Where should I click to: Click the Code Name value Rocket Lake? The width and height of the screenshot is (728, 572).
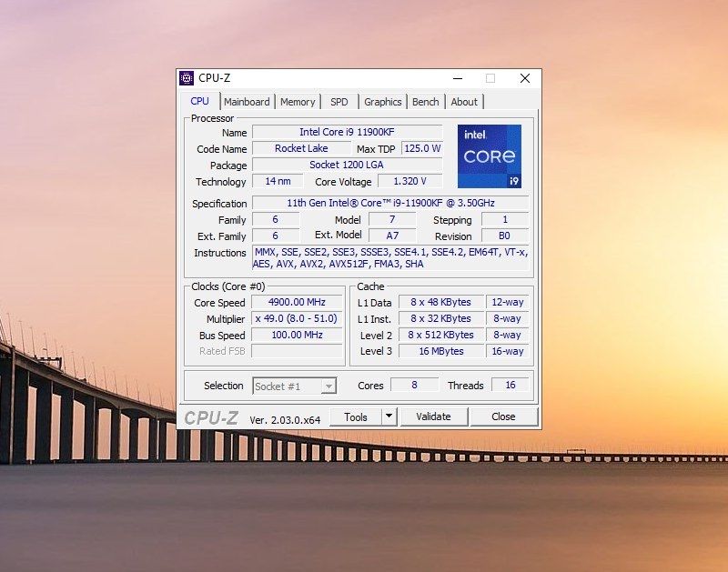[301, 148]
